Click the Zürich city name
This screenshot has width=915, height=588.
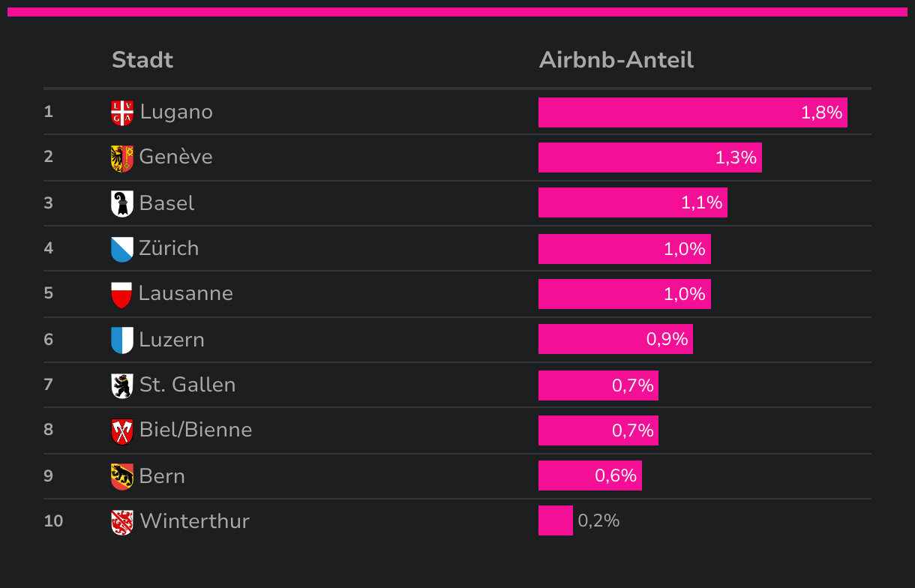(x=169, y=248)
